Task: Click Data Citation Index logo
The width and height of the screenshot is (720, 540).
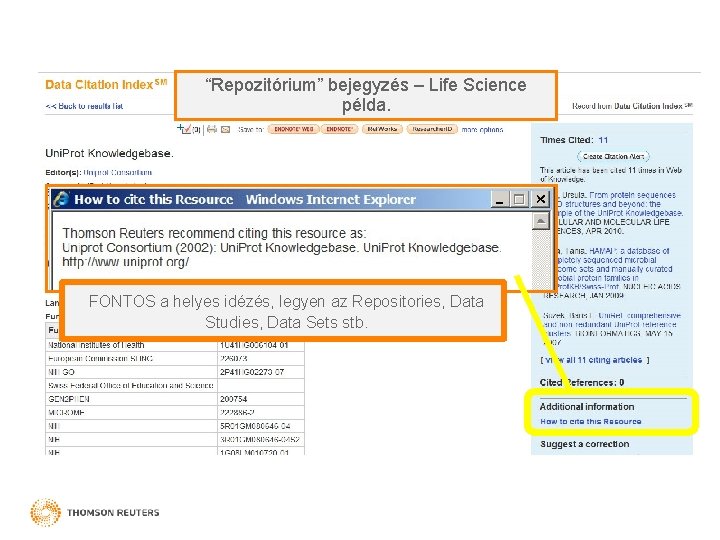Action: click(x=106, y=84)
